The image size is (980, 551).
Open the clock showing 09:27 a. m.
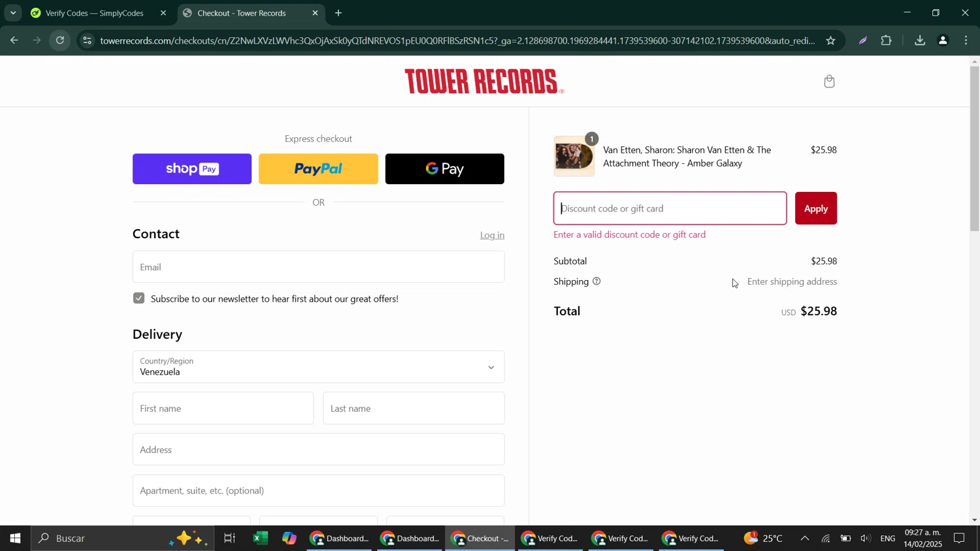(x=923, y=539)
